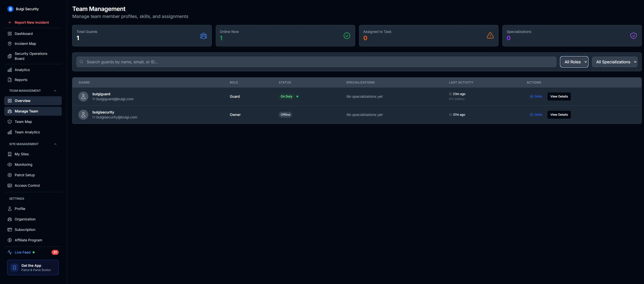Go to Manage Team page
644x284 pixels.
click(26, 111)
